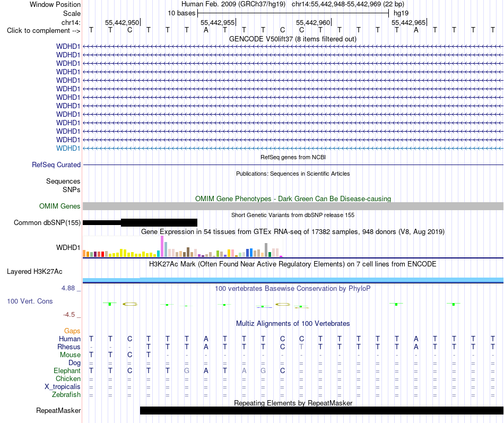Click the -4.5 PhyloP lower value
504x423 pixels.
click(69, 315)
